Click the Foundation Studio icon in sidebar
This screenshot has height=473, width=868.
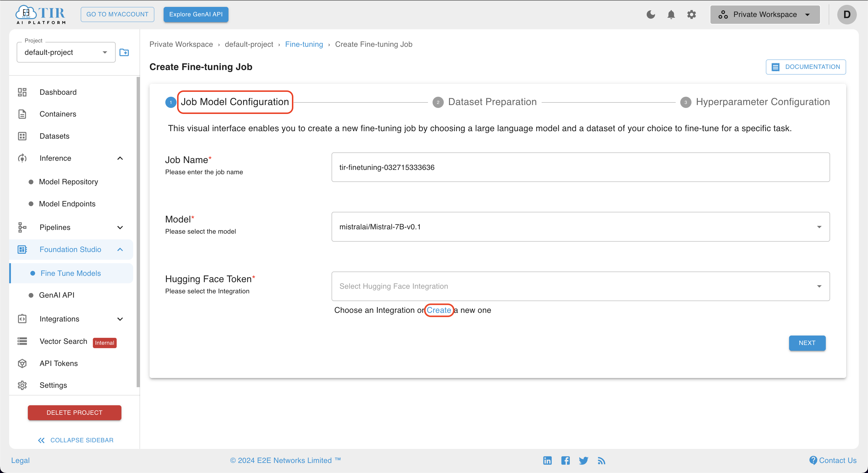click(x=22, y=249)
